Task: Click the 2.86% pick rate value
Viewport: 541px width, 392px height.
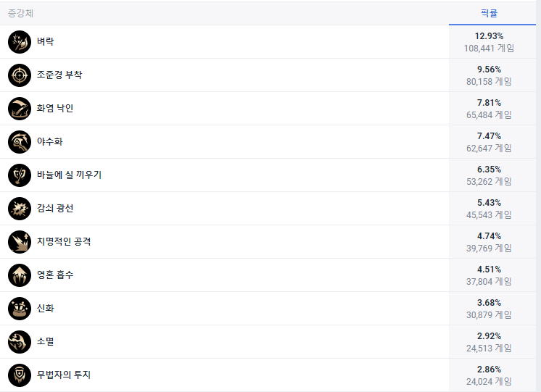Action: click(489, 370)
